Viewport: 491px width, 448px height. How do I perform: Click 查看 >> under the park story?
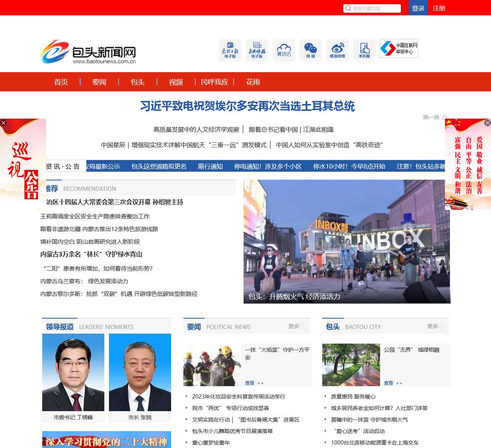pyautogui.click(x=393, y=383)
